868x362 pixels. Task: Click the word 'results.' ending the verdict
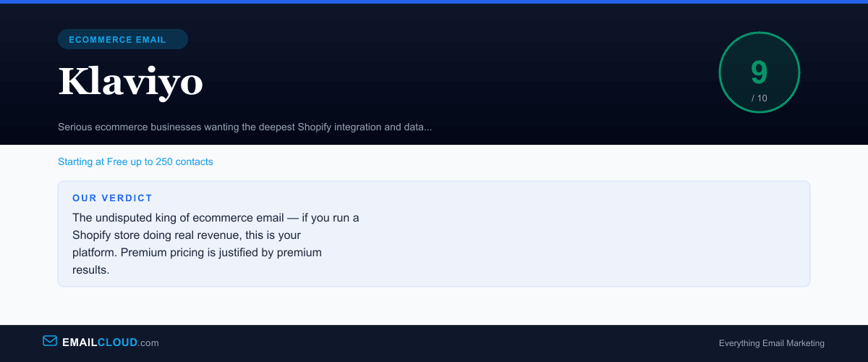(91, 269)
